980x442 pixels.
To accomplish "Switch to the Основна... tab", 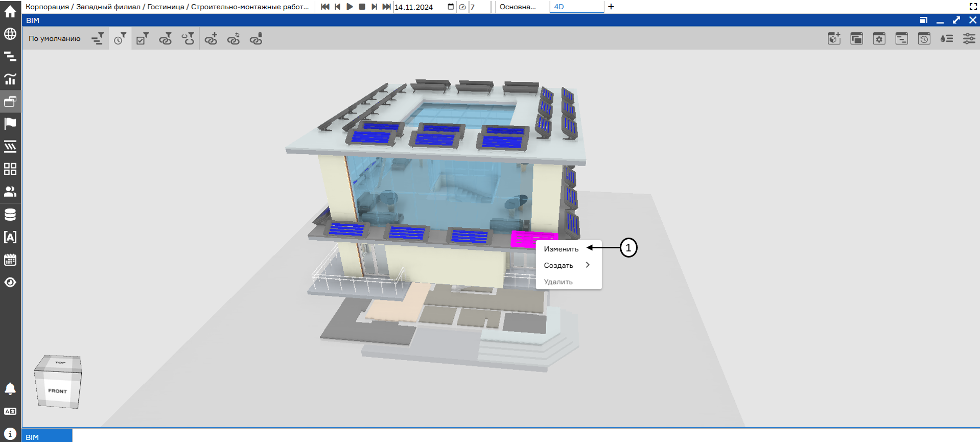I will (x=518, y=7).
